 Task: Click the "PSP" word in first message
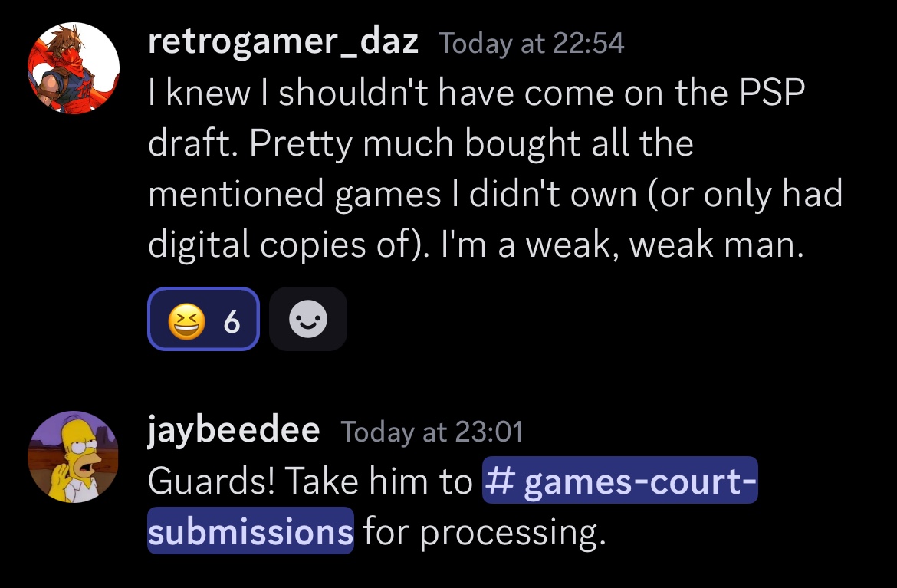(772, 92)
